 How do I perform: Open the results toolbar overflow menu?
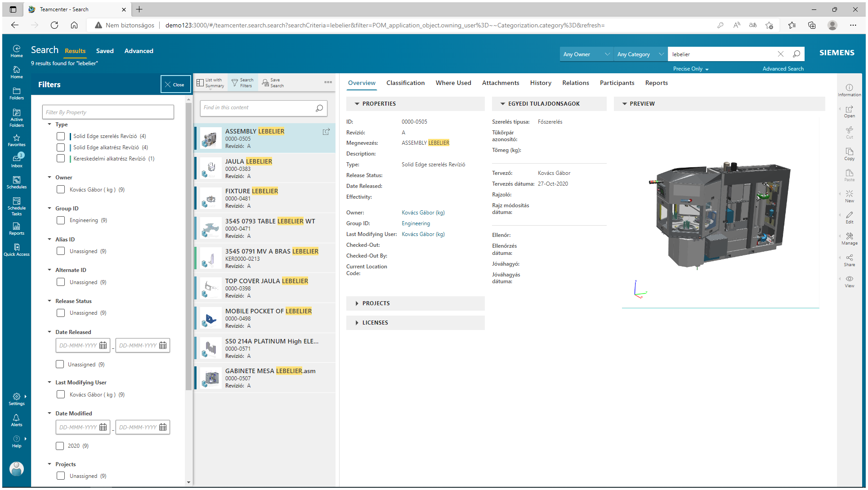pos(328,82)
